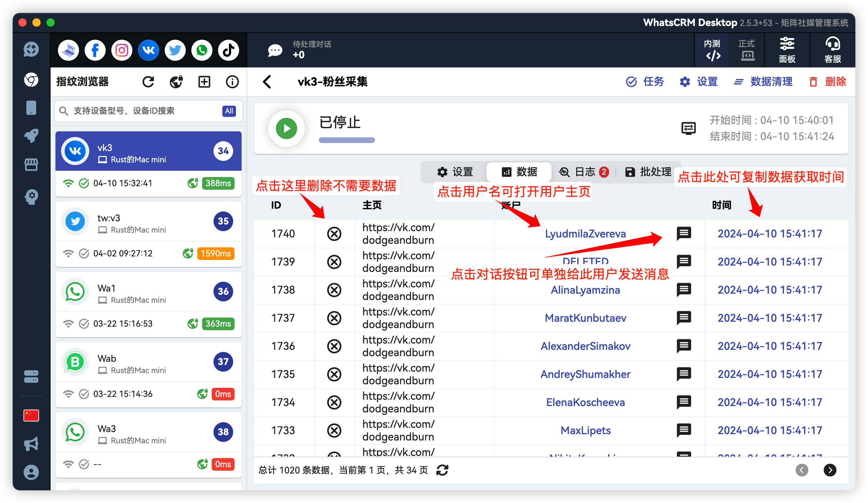Open the TikTok channel icon

[x=228, y=50]
